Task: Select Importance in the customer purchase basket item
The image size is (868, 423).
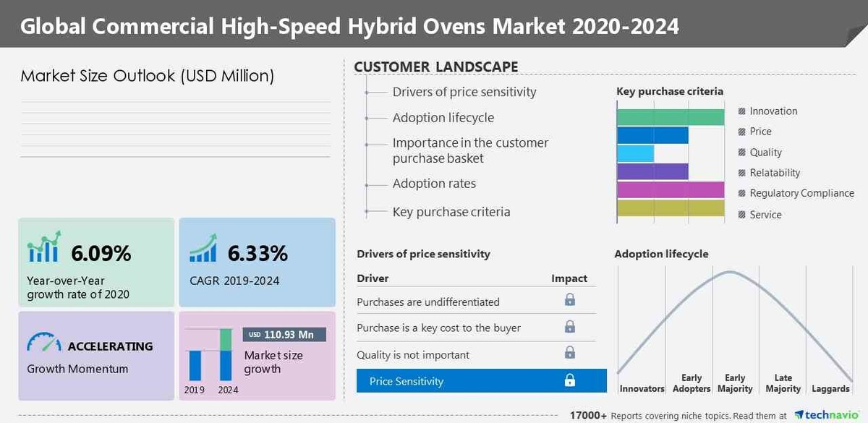Action: [x=470, y=150]
